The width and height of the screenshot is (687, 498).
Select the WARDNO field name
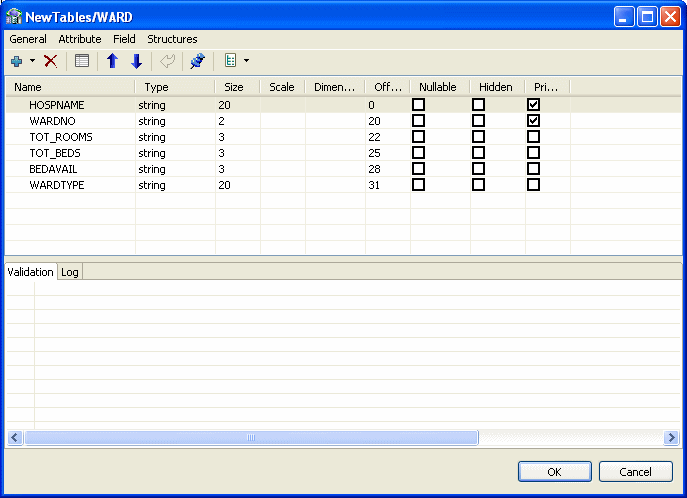click(x=52, y=121)
